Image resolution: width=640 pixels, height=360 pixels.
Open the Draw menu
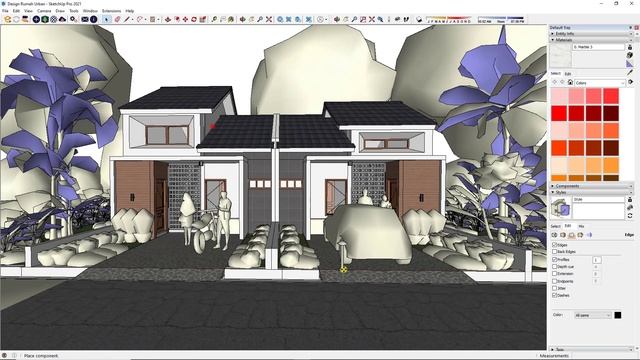point(60,11)
